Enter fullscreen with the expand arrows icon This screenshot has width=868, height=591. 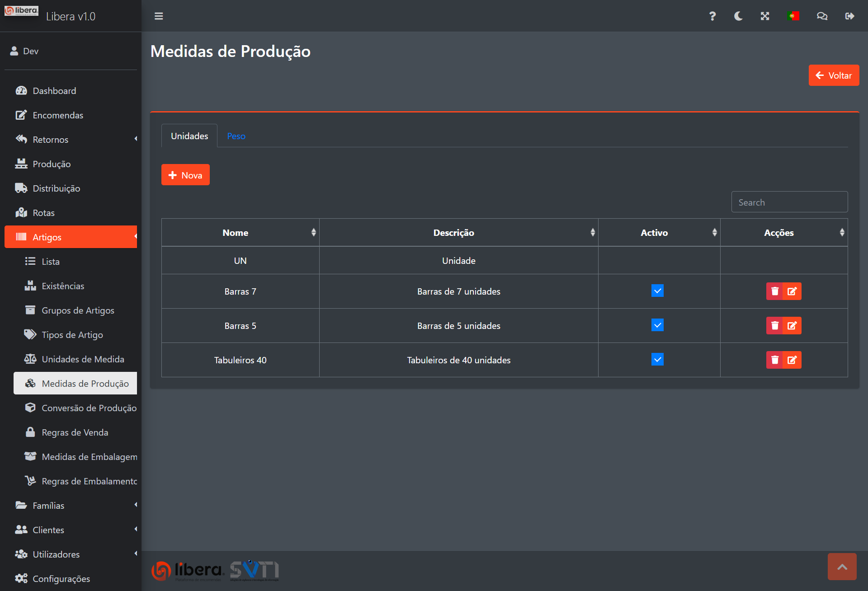tap(765, 16)
